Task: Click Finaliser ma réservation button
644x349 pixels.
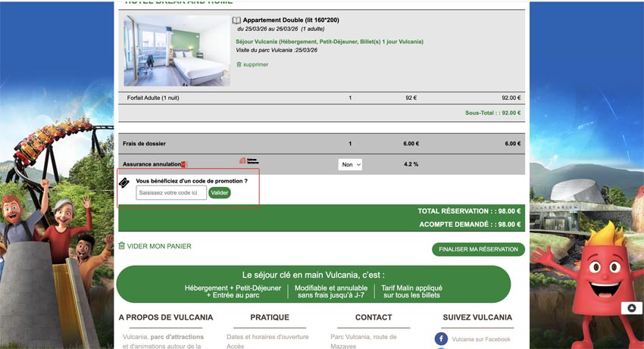Action: click(x=477, y=249)
